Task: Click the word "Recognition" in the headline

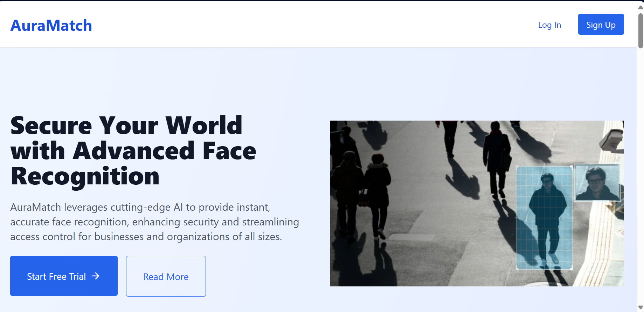Action: [x=85, y=176]
